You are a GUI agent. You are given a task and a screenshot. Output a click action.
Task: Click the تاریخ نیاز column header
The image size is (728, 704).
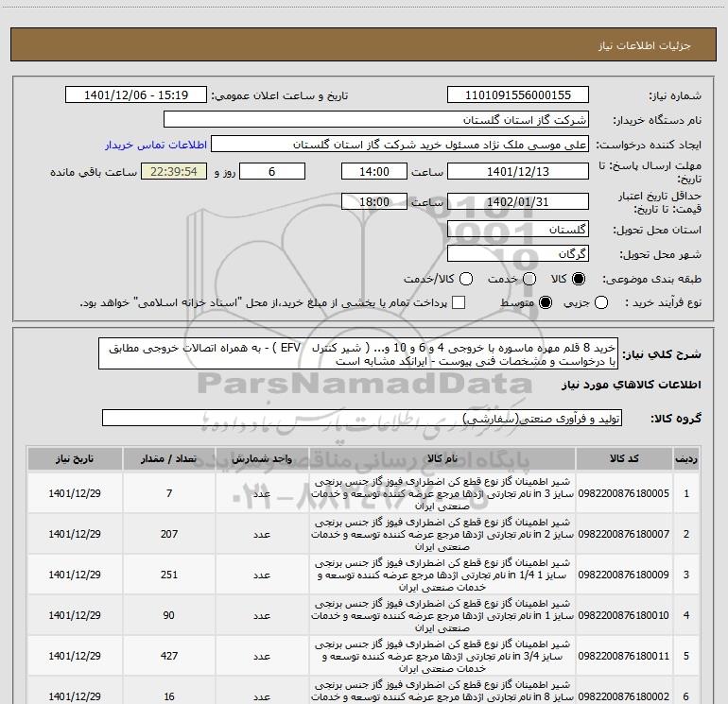(75, 458)
